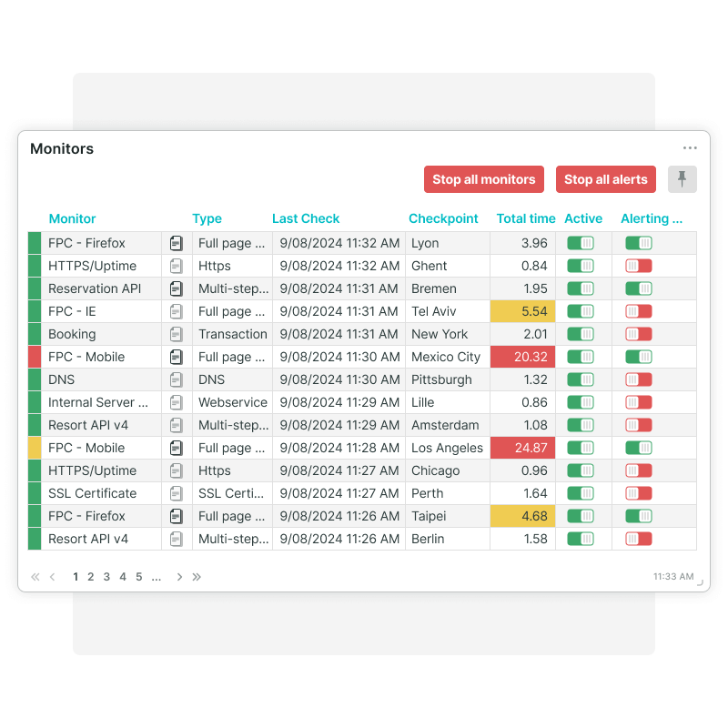
Task: Disable alerting for FPC - Mobile Mexico City
Action: coord(639,357)
